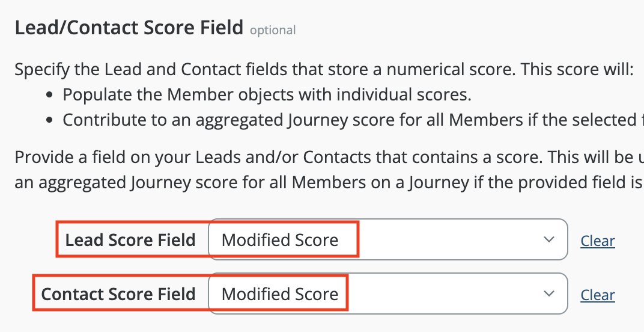Click the 'Specify the Lead and Contact fields' sentence
Viewport: 644px width, 332px height.
(x=324, y=69)
